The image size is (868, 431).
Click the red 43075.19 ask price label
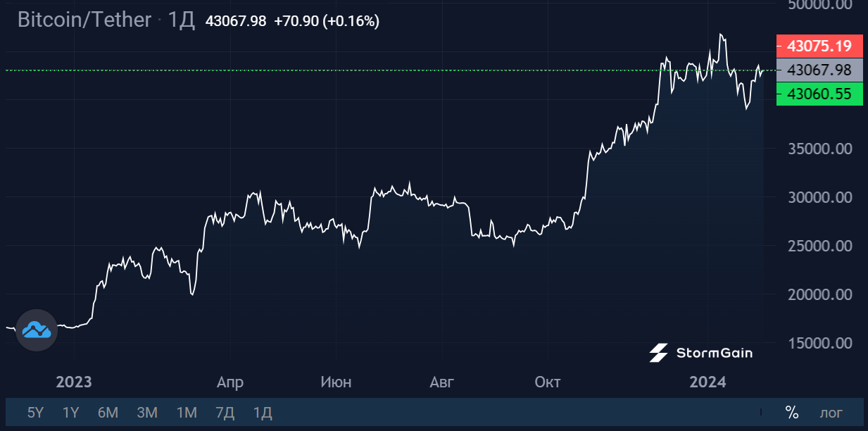(x=819, y=46)
